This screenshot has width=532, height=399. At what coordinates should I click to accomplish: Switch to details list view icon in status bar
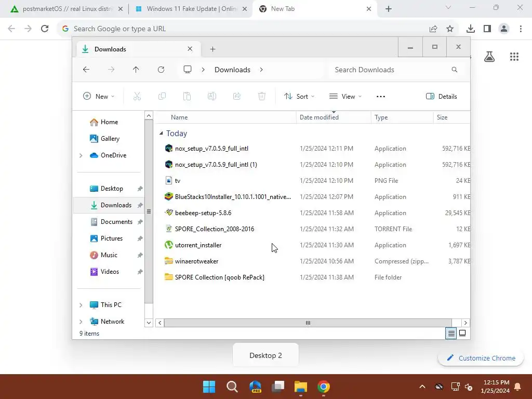(451, 334)
